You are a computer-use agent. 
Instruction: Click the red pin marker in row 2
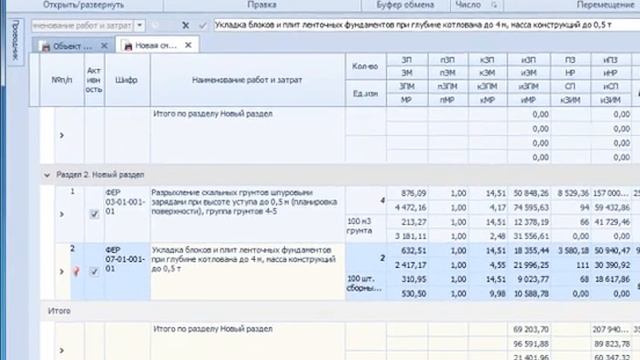tap(76, 271)
